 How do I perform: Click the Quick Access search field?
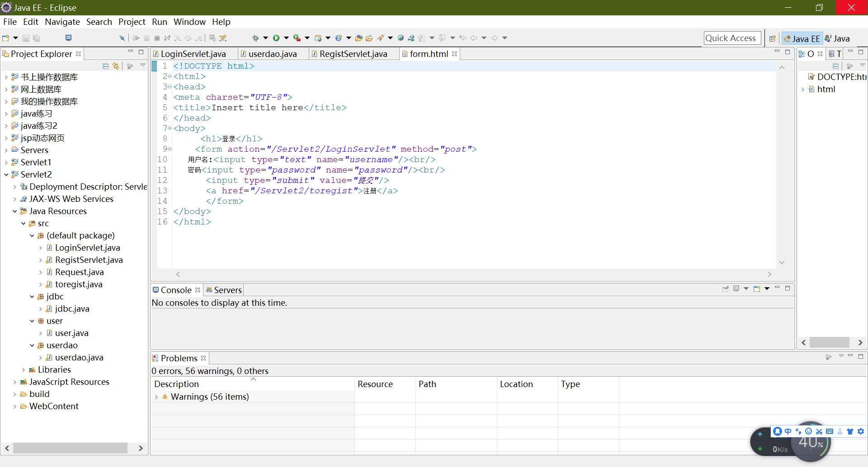[x=731, y=38]
